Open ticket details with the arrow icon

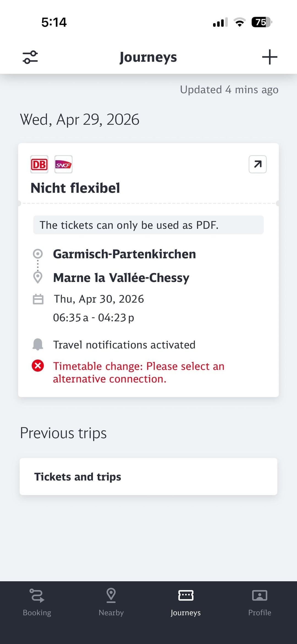pos(257,164)
